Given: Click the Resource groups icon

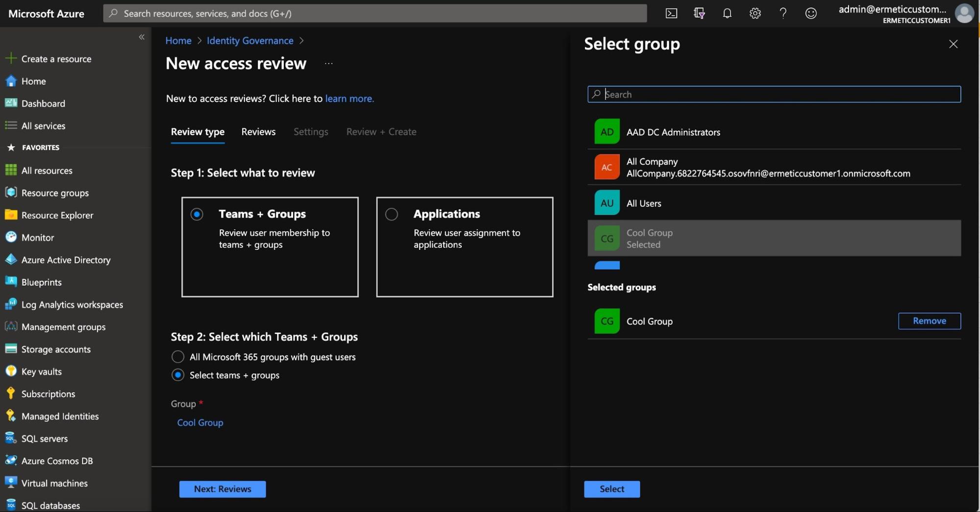Looking at the screenshot, I should tap(11, 192).
